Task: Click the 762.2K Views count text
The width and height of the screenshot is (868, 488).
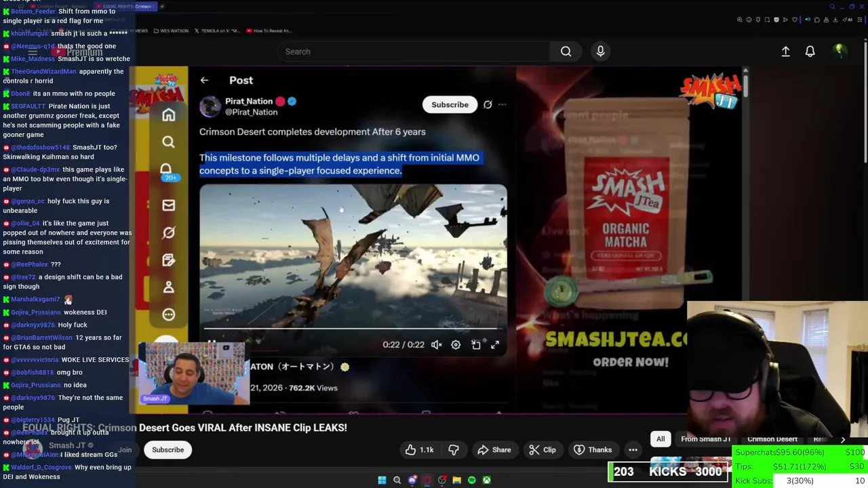Action: pyautogui.click(x=313, y=388)
